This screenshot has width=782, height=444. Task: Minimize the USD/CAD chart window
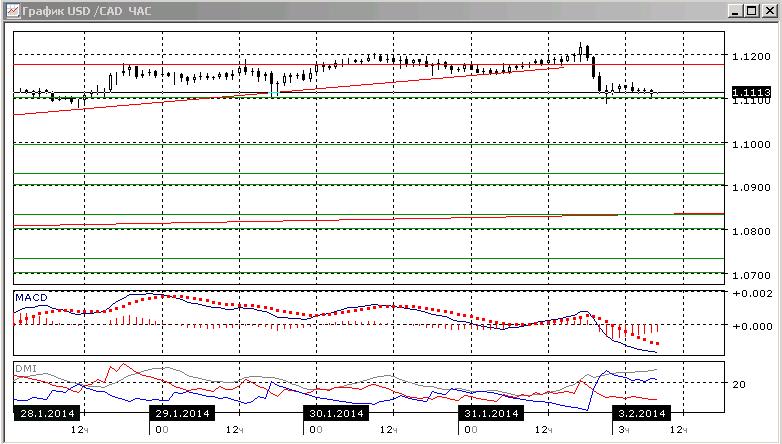coord(735,10)
